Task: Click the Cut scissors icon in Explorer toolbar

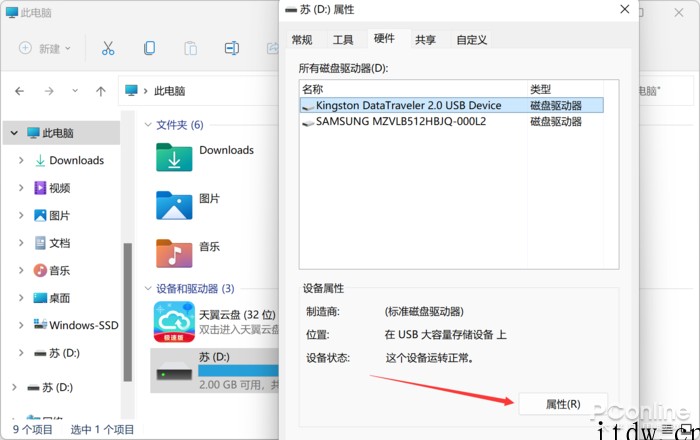Action: pos(108,48)
